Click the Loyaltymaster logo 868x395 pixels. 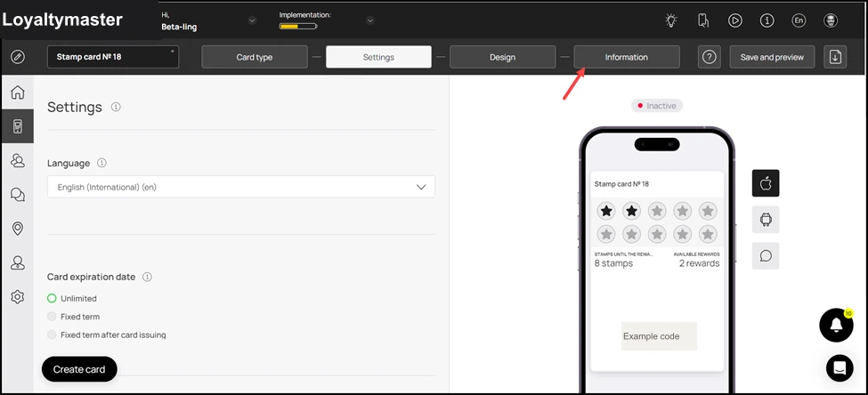point(62,20)
